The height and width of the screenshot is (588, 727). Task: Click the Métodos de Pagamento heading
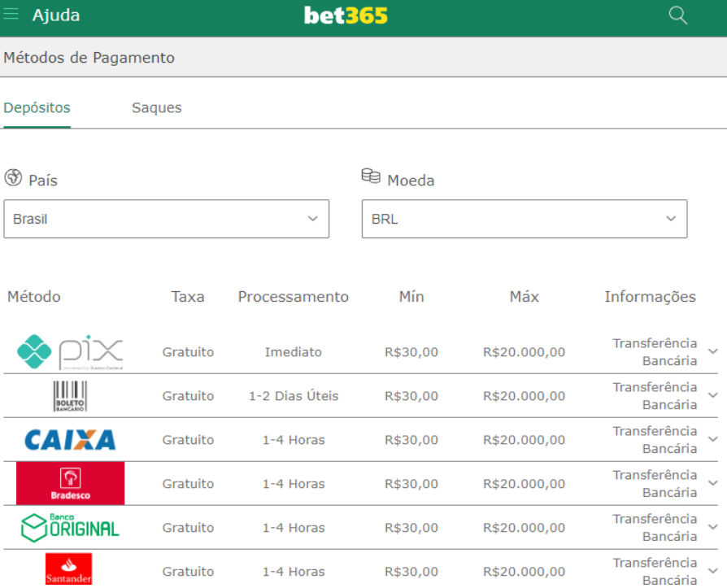tap(89, 58)
